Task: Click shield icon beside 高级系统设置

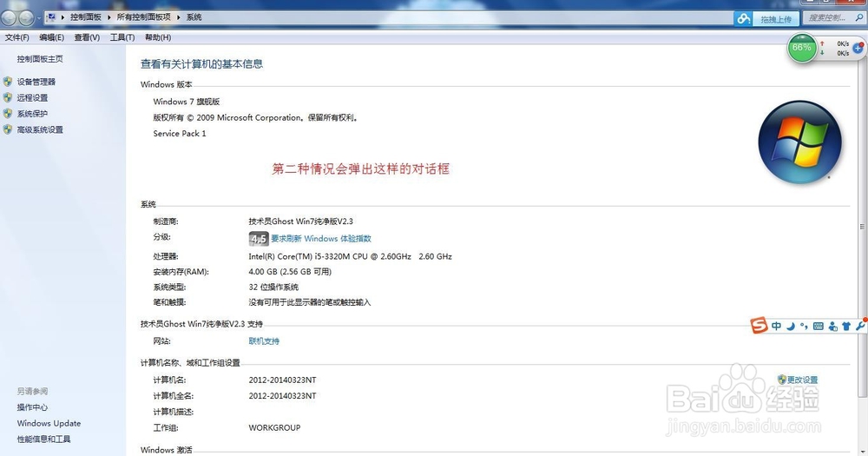Action: point(7,130)
